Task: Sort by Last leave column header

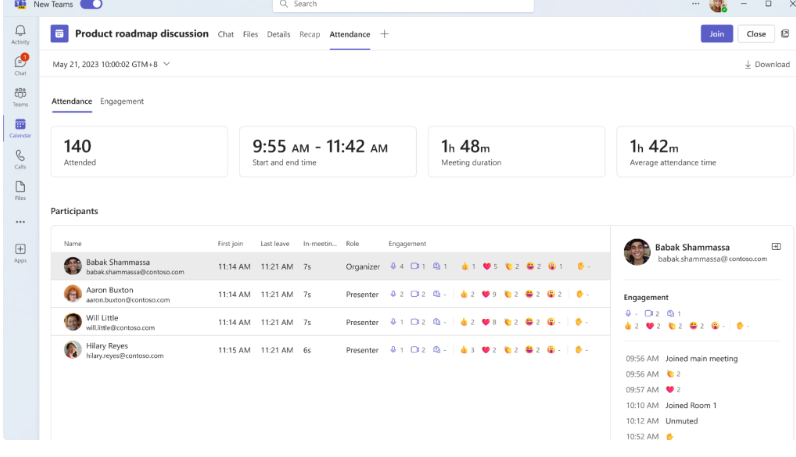Action: pyautogui.click(x=275, y=244)
